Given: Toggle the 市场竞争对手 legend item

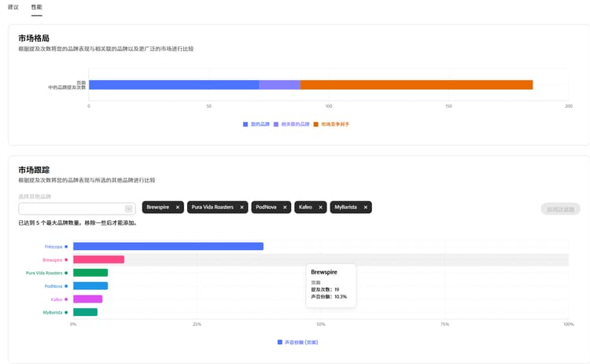Looking at the screenshot, I should [x=331, y=124].
